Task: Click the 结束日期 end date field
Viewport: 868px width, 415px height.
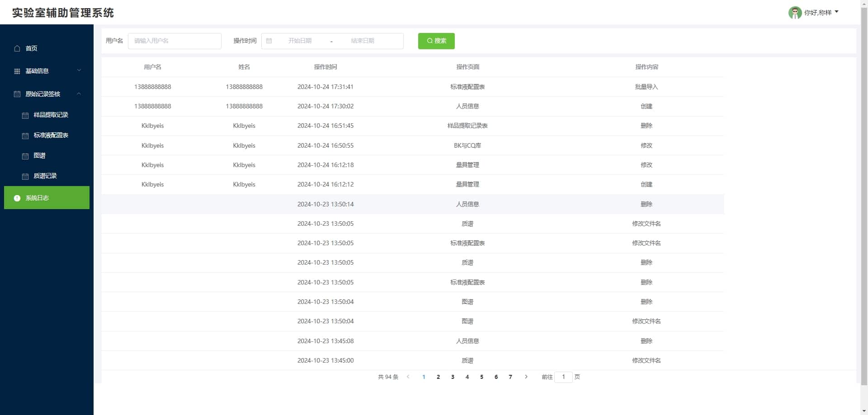Action: (x=363, y=41)
